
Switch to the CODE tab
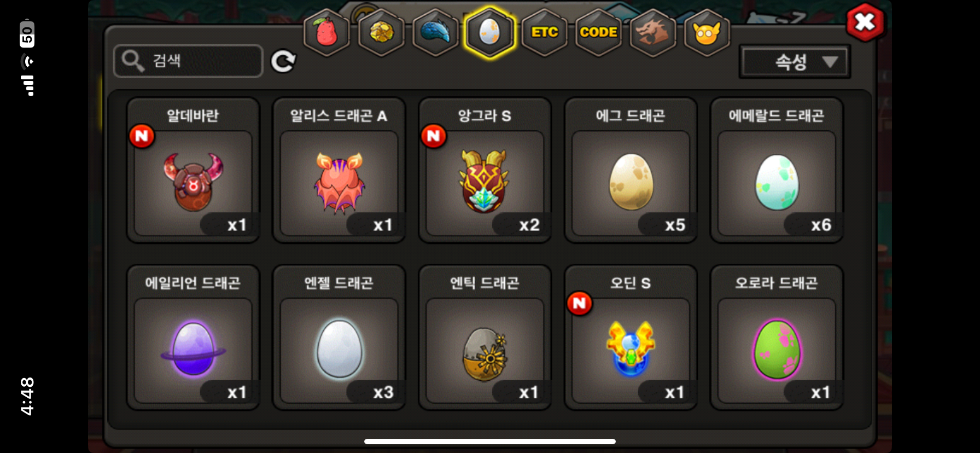click(598, 33)
